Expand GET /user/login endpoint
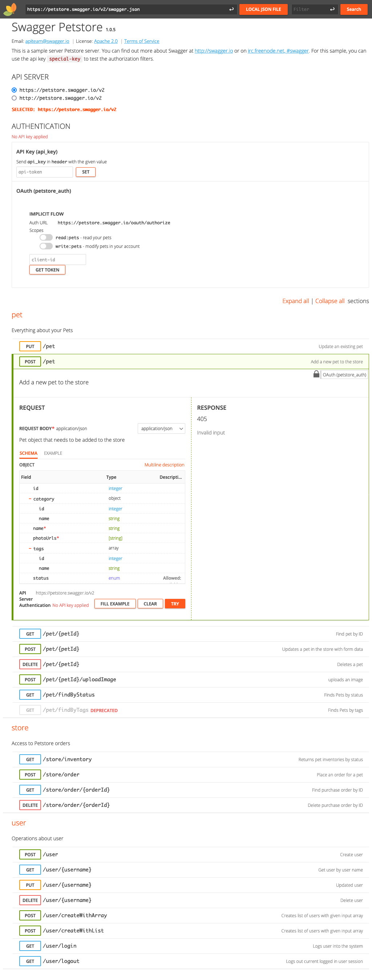The height and width of the screenshot is (980, 372). coord(190,946)
